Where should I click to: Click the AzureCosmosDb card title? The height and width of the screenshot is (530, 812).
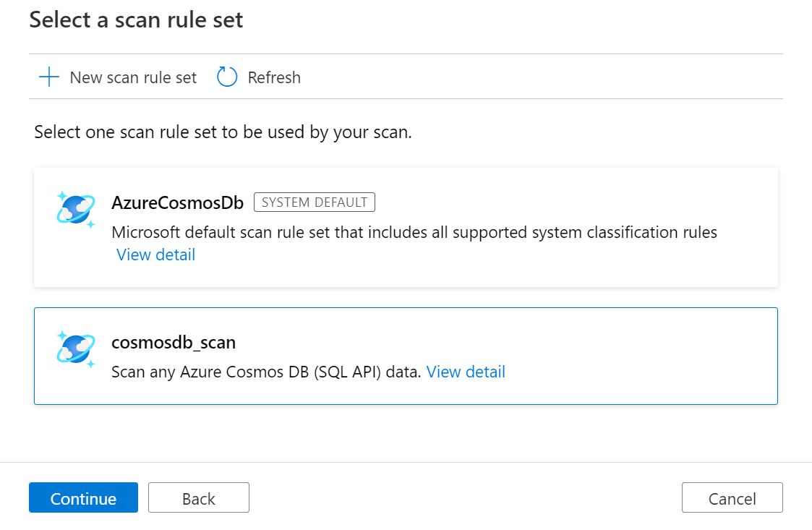point(178,202)
